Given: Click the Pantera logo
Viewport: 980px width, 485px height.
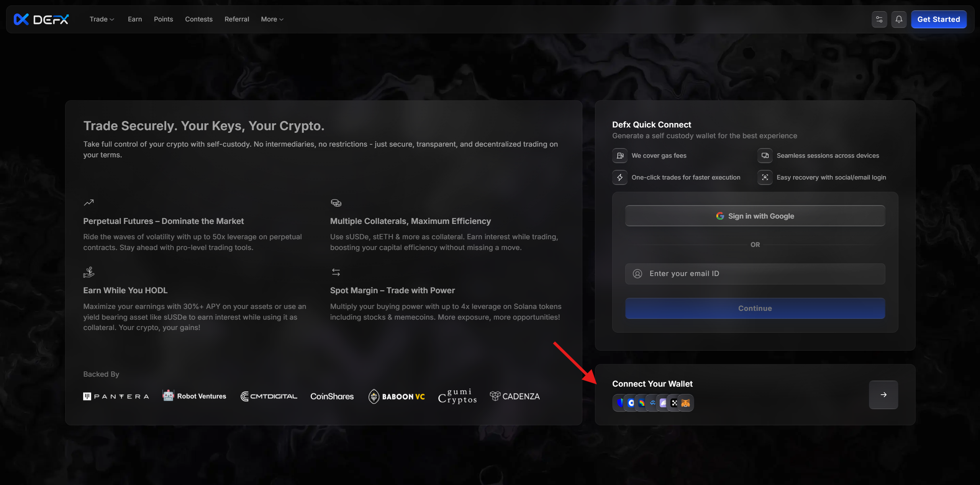Looking at the screenshot, I should [116, 396].
